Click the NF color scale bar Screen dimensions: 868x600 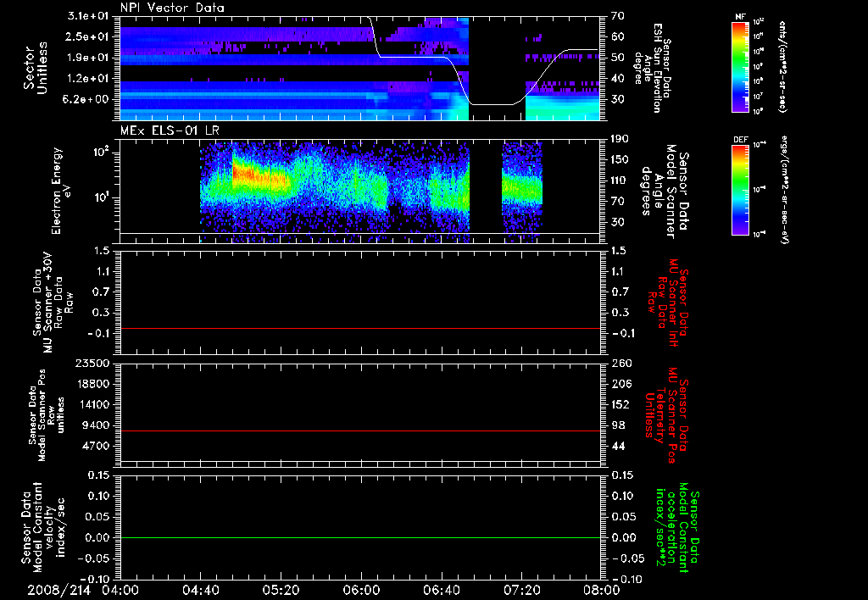pos(741,66)
